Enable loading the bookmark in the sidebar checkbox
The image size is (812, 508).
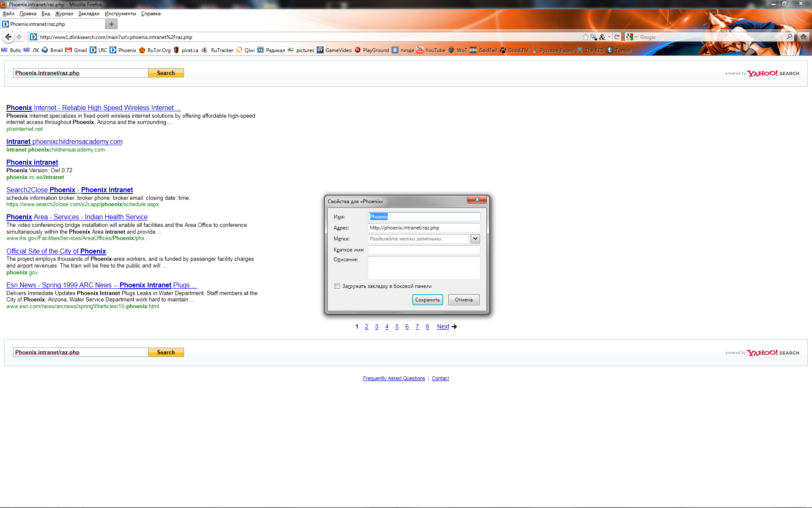click(337, 286)
